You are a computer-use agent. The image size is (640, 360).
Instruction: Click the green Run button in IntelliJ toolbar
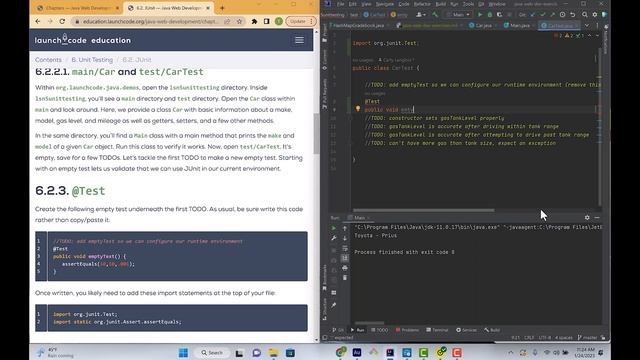coord(480,15)
